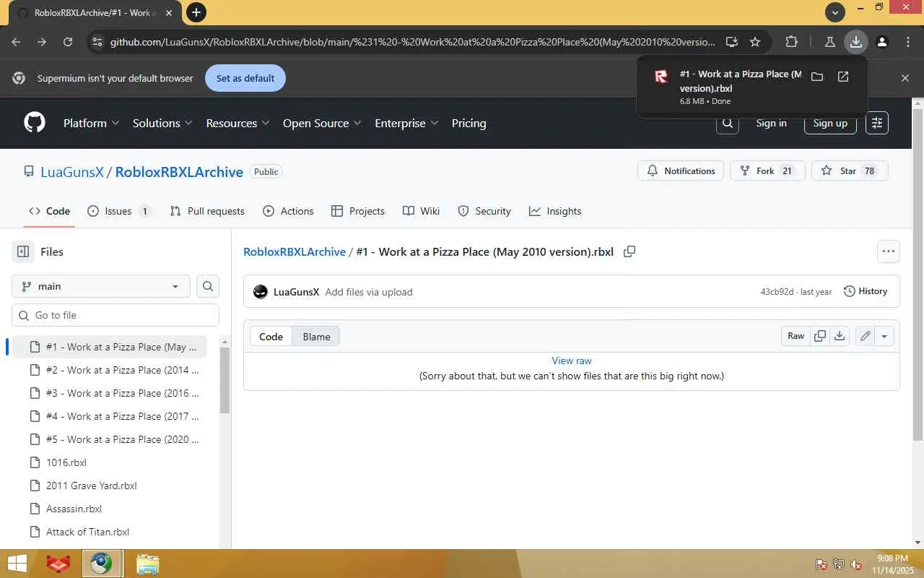Image resolution: width=924 pixels, height=578 pixels.
Task: Open the Actions tab
Action: coord(288,211)
